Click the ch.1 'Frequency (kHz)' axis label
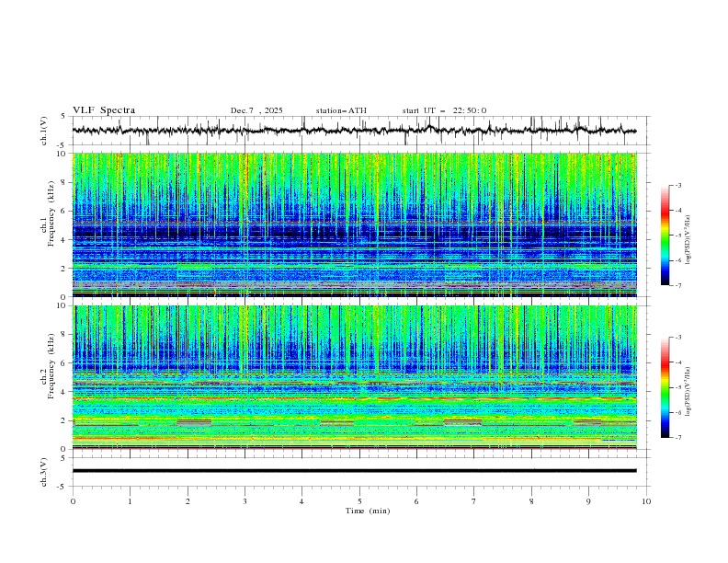 (x=51, y=214)
